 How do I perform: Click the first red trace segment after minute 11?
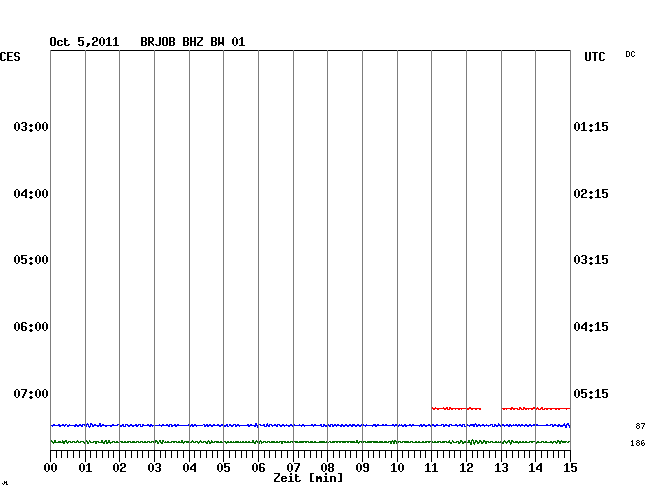click(456, 409)
